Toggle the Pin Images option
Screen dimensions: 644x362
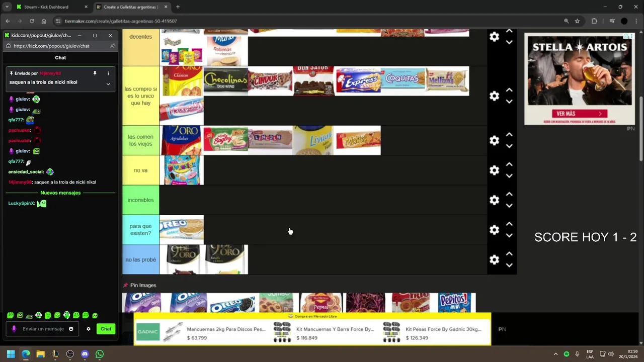[x=140, y=285]
